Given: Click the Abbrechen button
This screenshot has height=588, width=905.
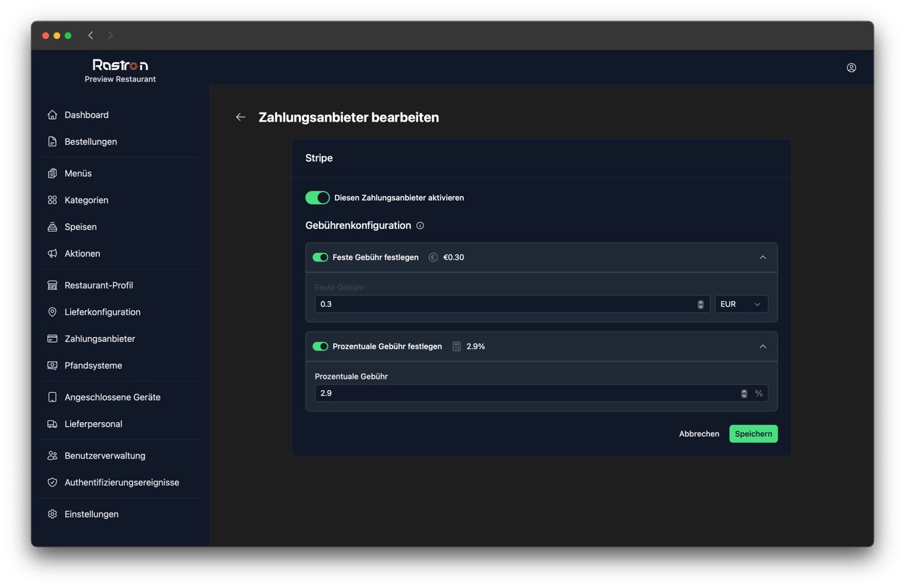Looking at the screenshot, I should click(699, 434).
